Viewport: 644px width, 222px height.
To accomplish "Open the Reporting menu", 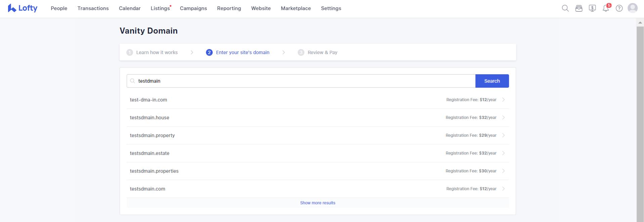I will click(229, 8).
